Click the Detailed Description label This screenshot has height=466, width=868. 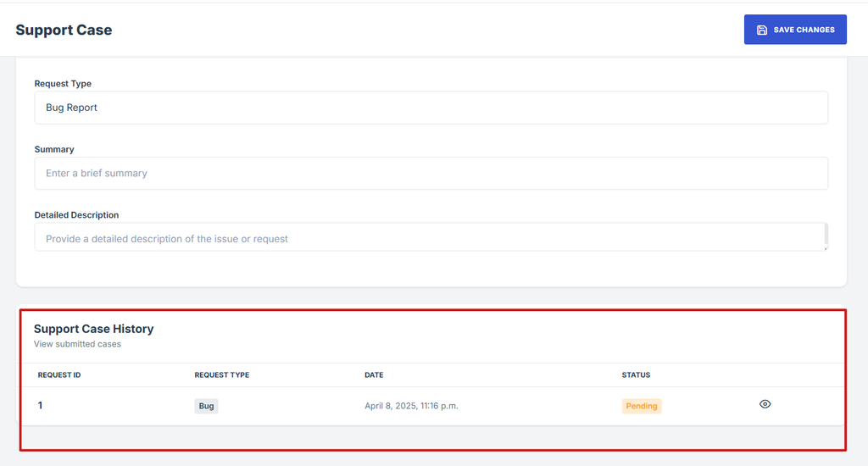click(76, 215)
